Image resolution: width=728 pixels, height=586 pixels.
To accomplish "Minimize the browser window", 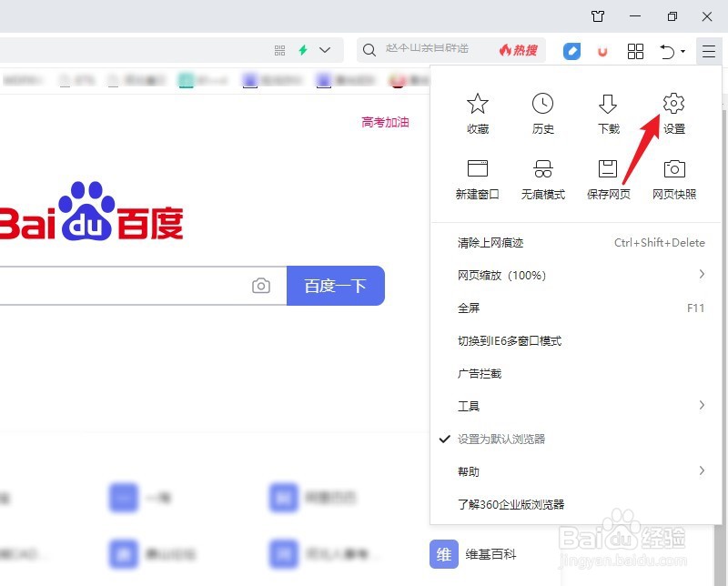I will (635, 16).
